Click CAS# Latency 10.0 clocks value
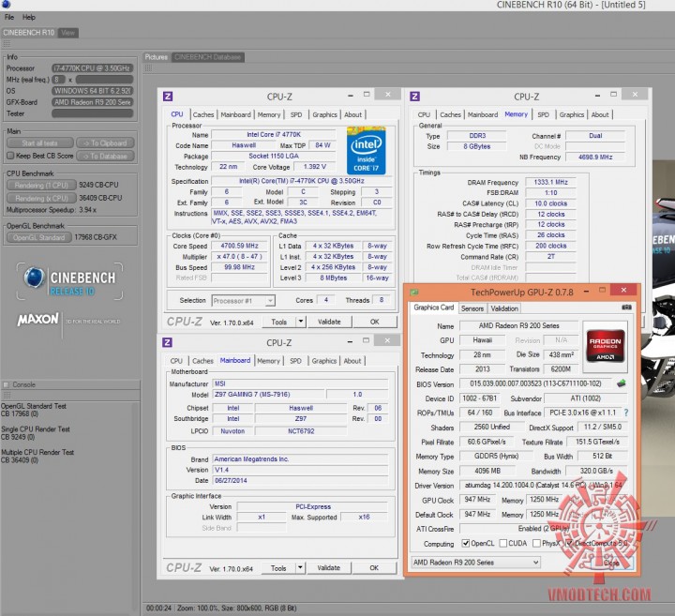This screenshot has width=675, height=616. (550, 203)
